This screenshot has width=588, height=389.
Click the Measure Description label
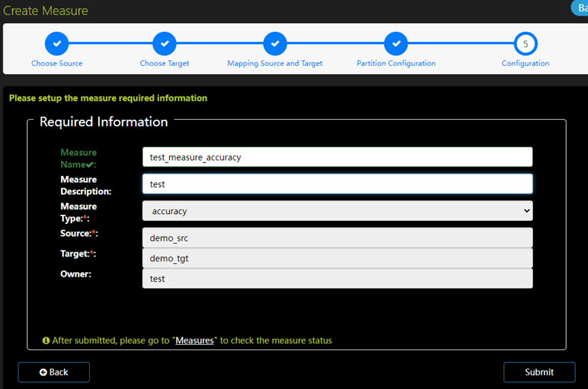coord(86,185)
